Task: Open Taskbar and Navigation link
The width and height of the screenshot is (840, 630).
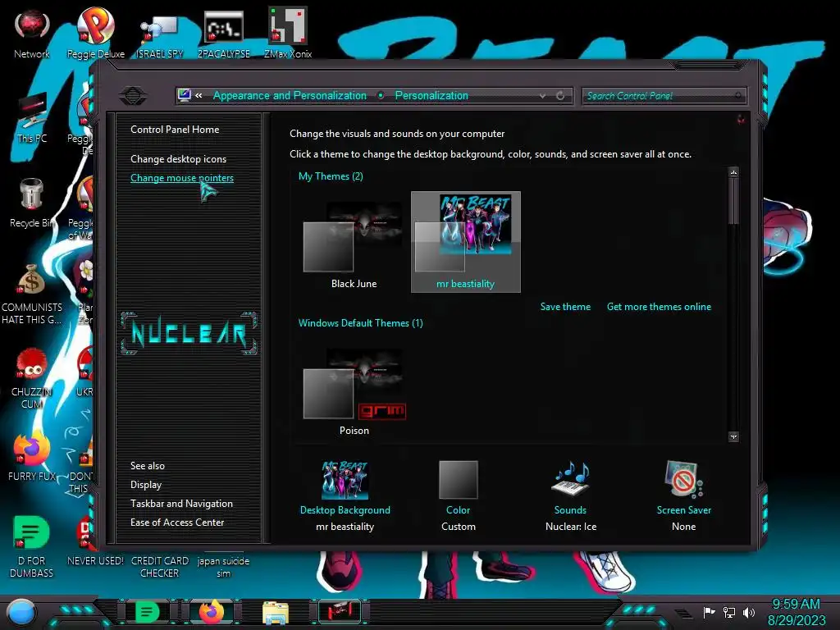Action: [x=181, y=504]
